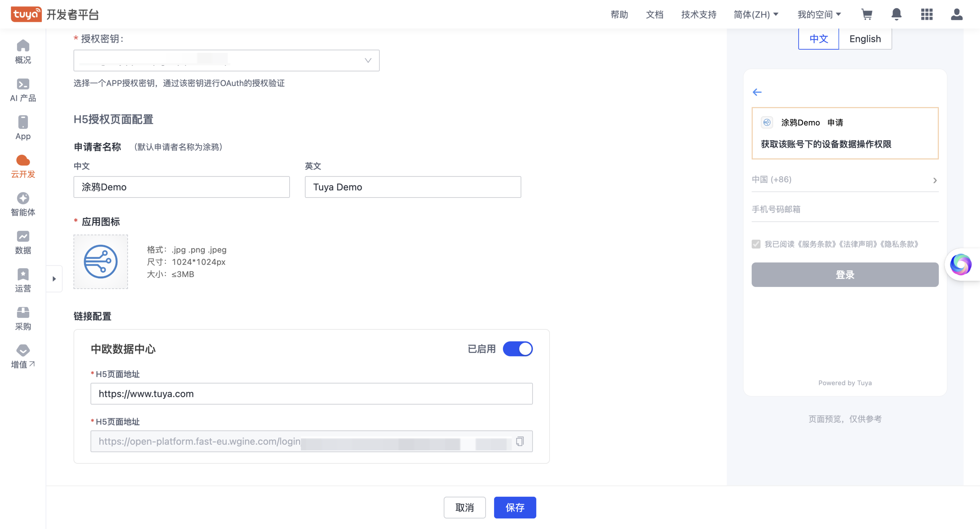Open the apps grid icon

927,14
